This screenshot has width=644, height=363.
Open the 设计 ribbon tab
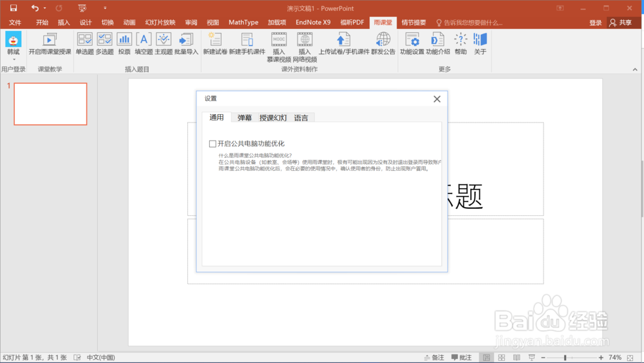point(86,23)
